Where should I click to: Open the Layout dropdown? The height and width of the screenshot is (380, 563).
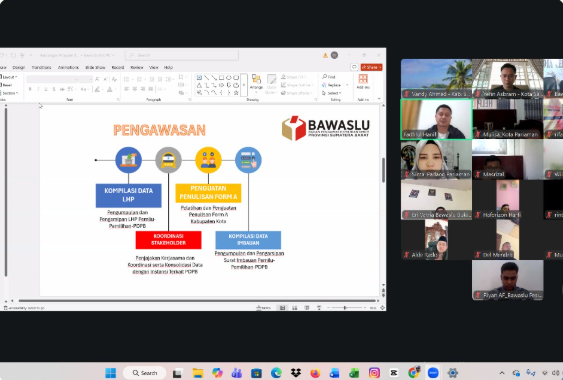click(9, 77)
